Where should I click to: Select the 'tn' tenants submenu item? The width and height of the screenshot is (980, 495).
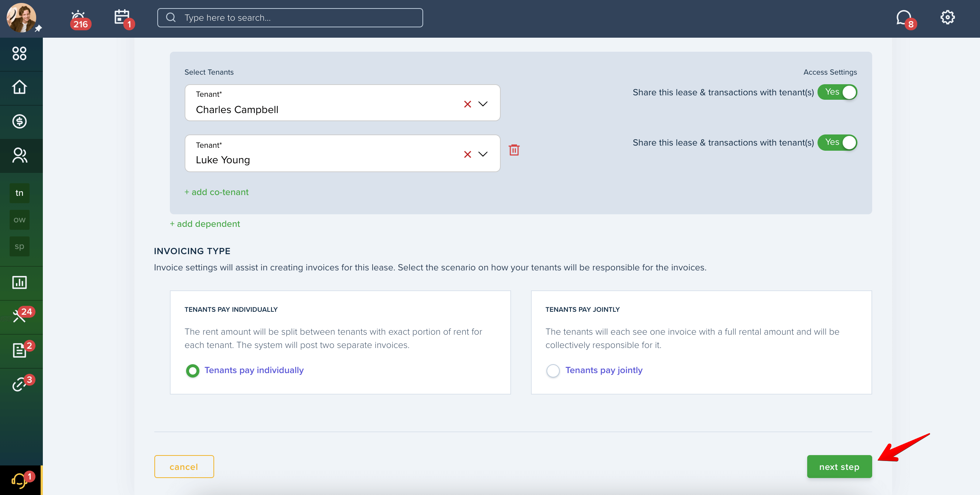pyautogui.click(x=20, y=193)
